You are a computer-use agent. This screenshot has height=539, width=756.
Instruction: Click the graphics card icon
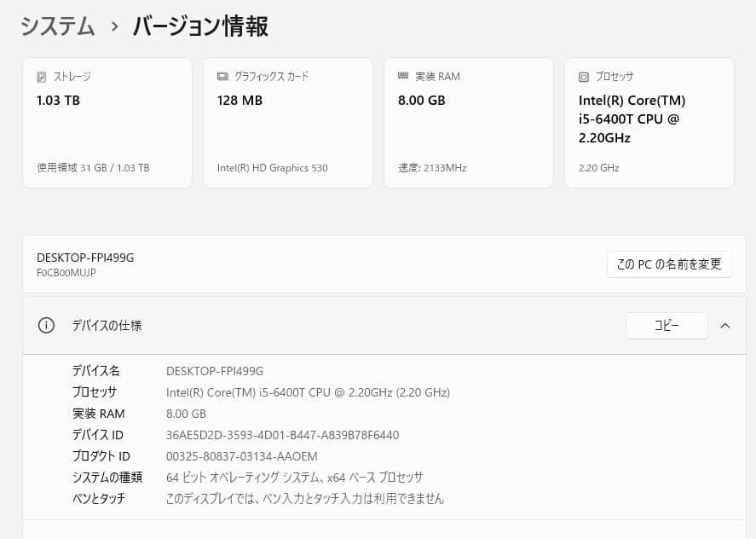[x=222, y=76]
